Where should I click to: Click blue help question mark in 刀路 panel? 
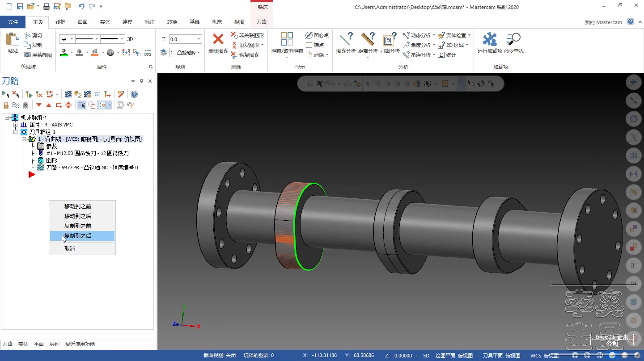tap(134, 94)
